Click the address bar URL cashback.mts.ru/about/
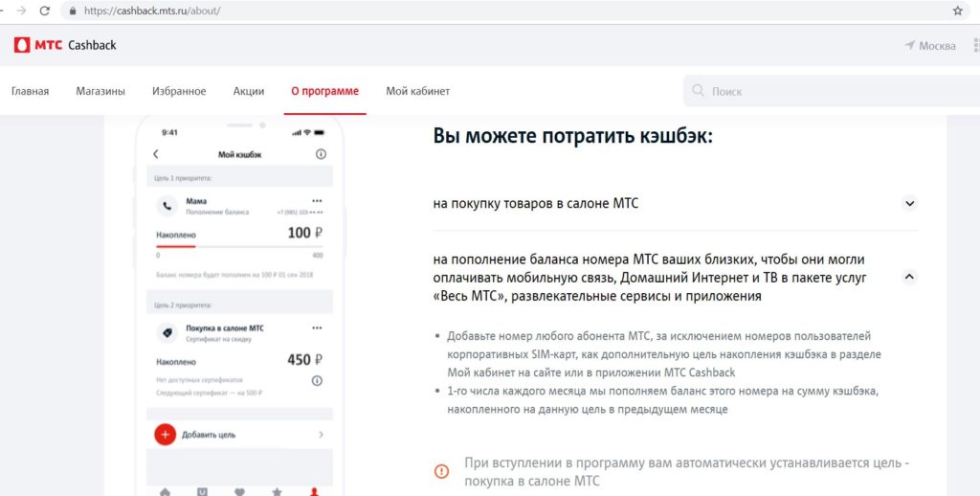 (x=152, y=11)
